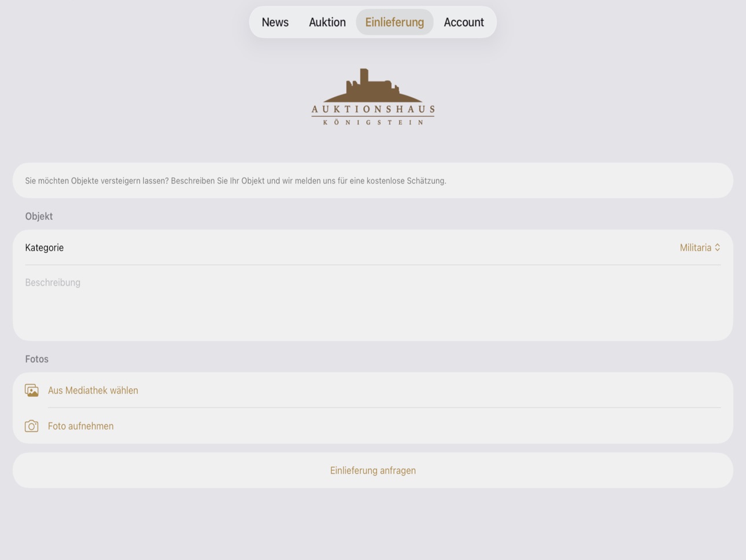746x560 pixels.
Task: Go to the Account tab
Action: (464, 22)
